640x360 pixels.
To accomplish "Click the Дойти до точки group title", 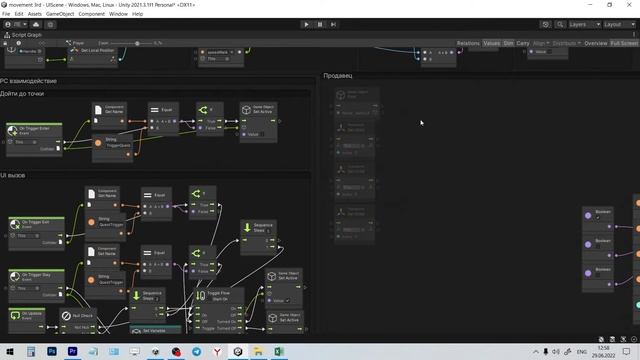I will [x=22, y=93].
